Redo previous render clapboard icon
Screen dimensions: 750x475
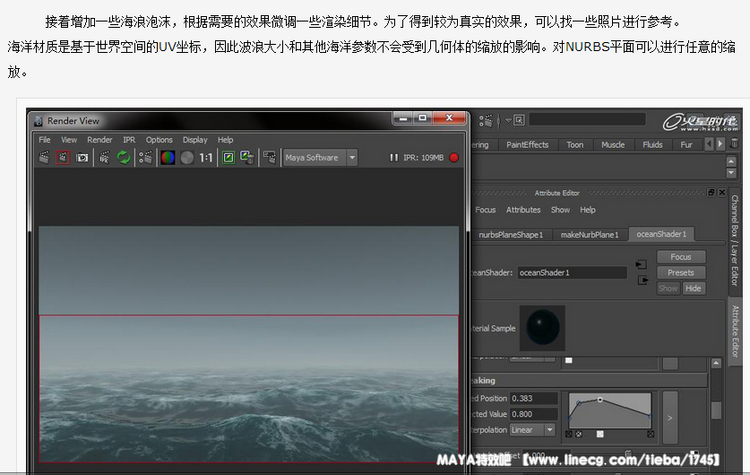point(44,157)
